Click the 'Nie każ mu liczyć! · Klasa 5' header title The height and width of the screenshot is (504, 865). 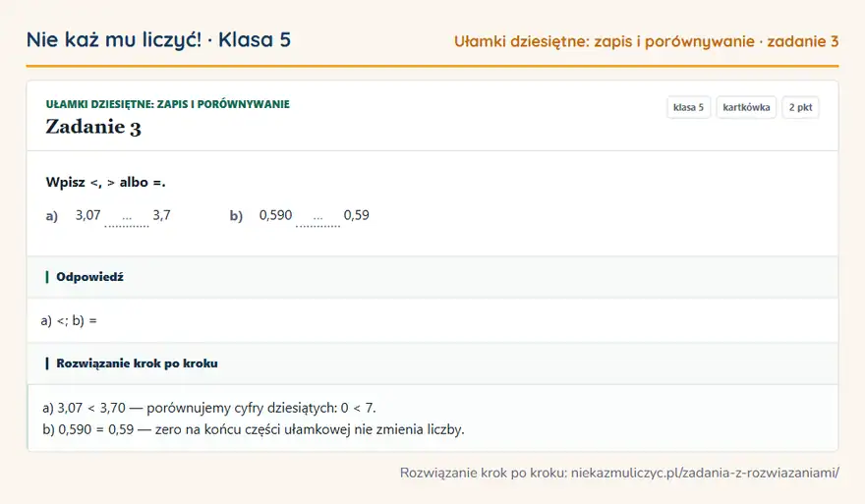point(158,40)
